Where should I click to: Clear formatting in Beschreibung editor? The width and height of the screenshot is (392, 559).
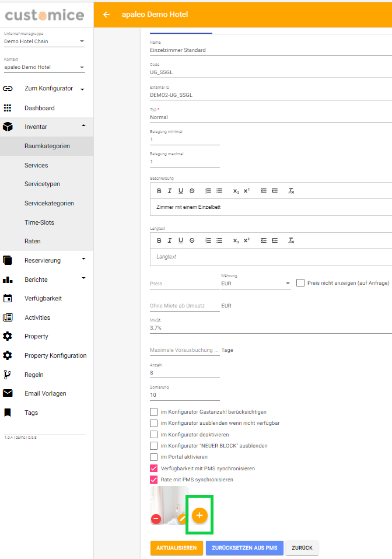(291, 191)
